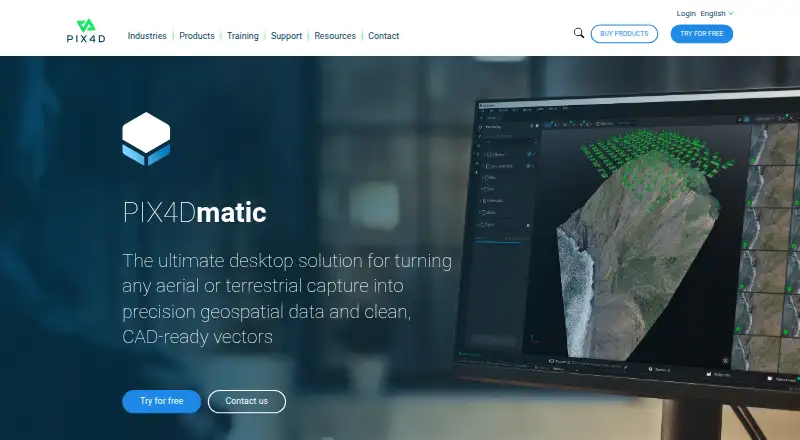Click the Contact us button
The height and width of the screenshot is (440, 800).
247,401
